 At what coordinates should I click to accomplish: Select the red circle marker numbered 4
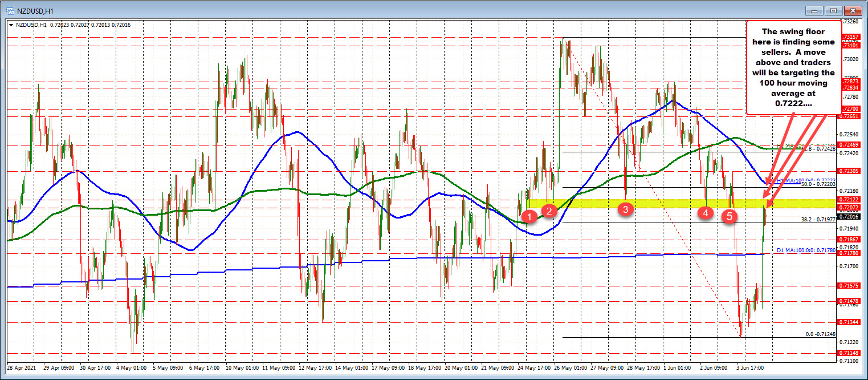(706, 212)
